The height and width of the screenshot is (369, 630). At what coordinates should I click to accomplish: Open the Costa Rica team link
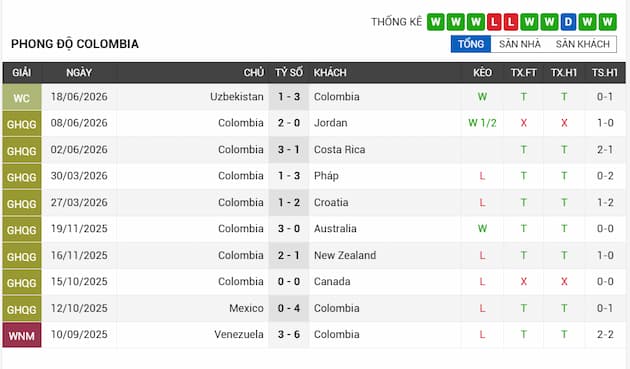(340, 150)
